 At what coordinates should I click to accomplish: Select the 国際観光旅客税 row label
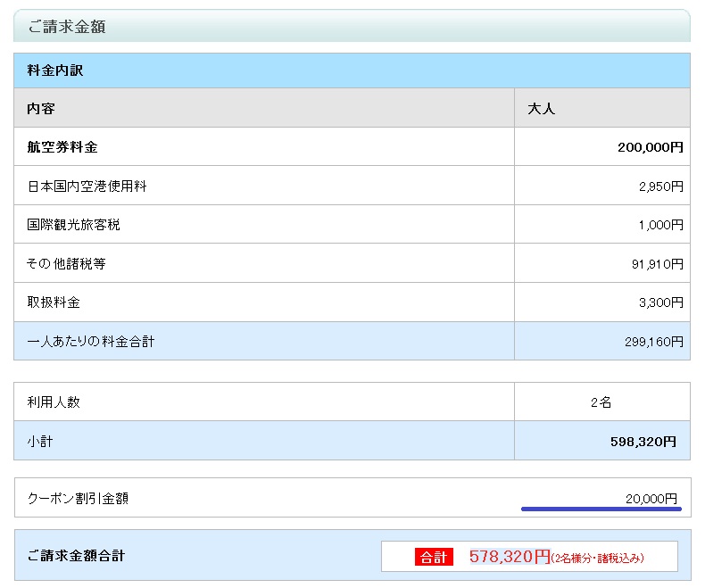73,225
